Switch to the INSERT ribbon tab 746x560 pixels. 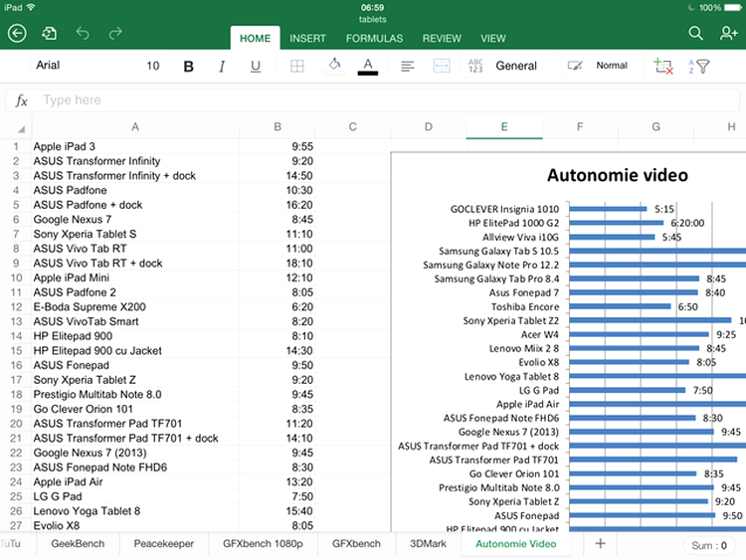(x=307, y=38)
